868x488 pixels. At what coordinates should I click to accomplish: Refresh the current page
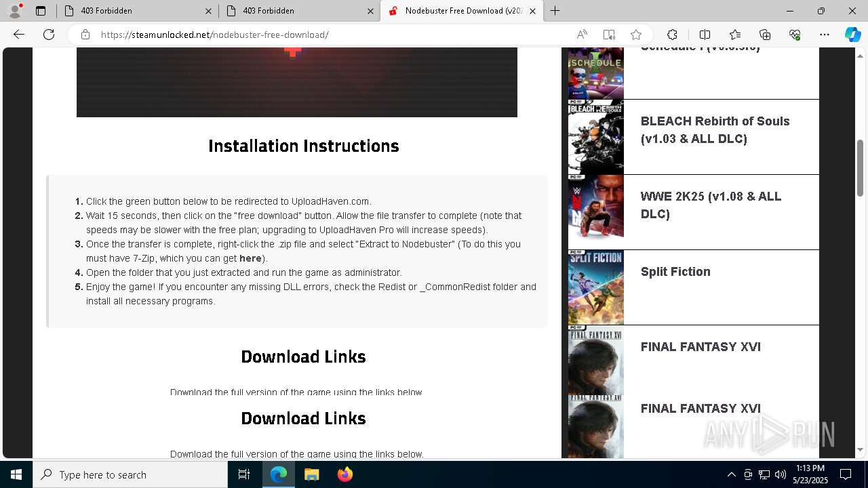49,35
